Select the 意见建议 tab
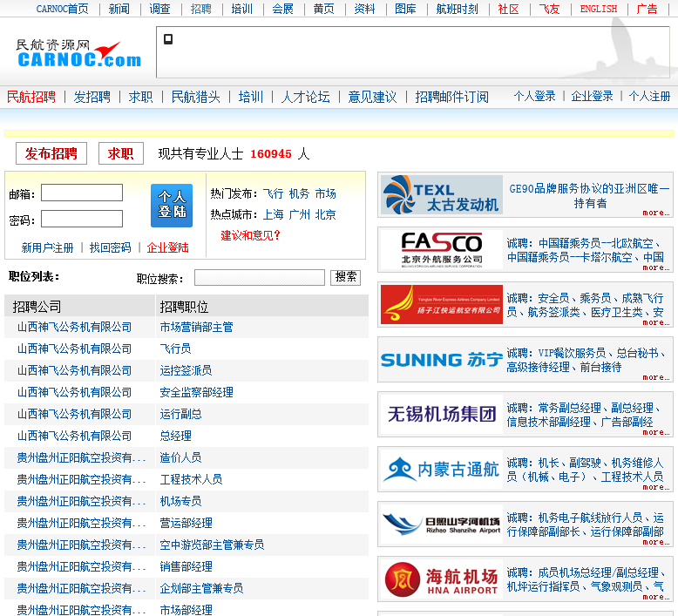The image size is (678, 616). pos(372,97)
